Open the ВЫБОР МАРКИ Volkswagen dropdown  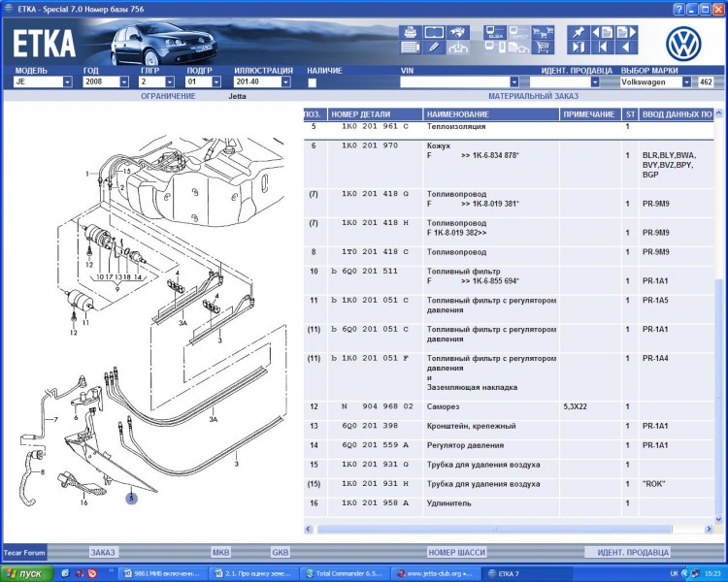point(686,82)
